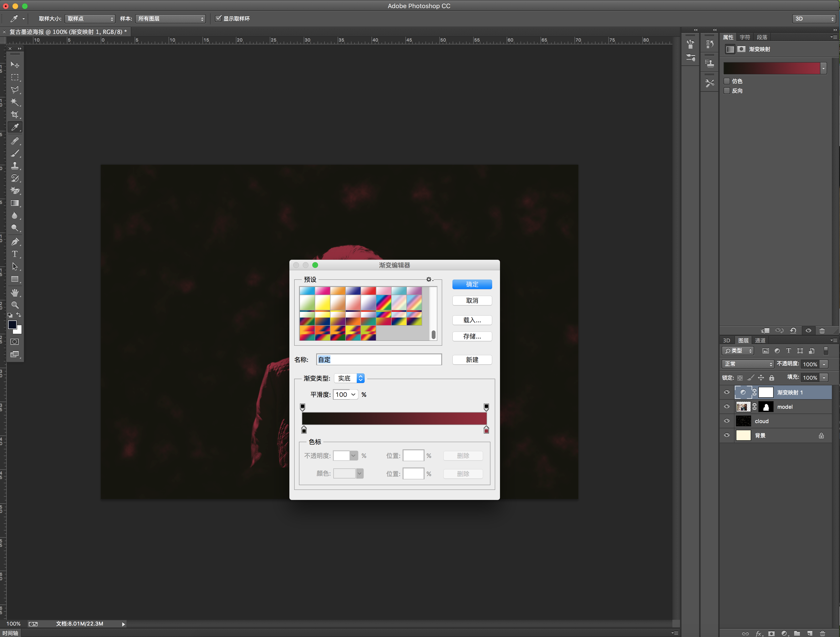
Task: Select the Crop tool
Action: 14,115
